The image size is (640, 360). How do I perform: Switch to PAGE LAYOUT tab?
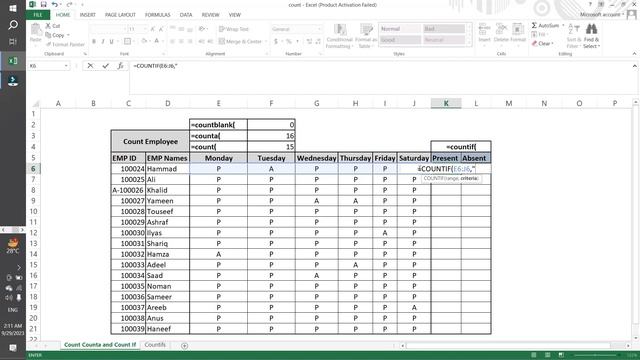point(120,15)
